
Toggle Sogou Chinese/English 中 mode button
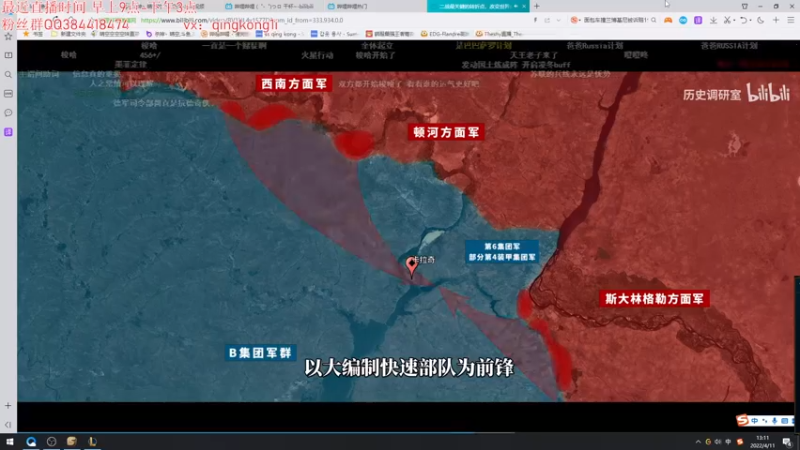click(x=755, y=421)
